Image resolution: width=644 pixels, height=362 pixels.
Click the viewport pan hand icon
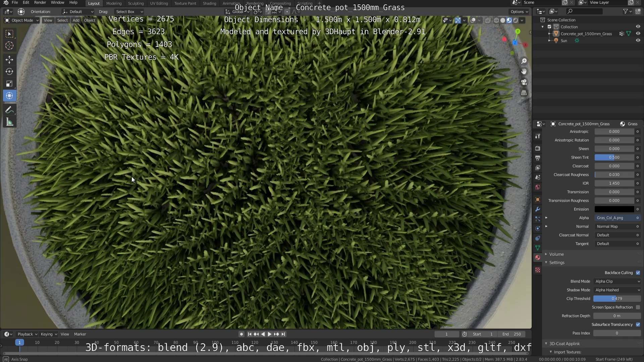pos(524,71)
